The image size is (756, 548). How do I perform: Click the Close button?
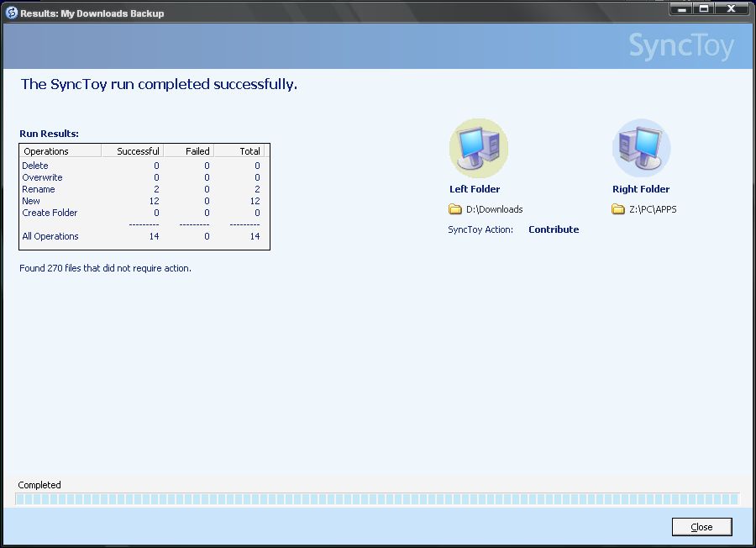[x=701, y=527]
